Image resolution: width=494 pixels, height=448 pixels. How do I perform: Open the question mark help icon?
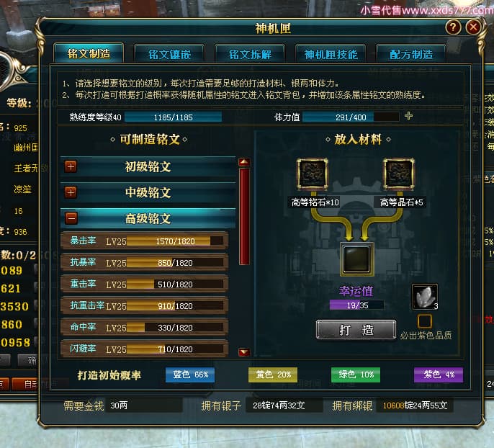click(453, 27)
